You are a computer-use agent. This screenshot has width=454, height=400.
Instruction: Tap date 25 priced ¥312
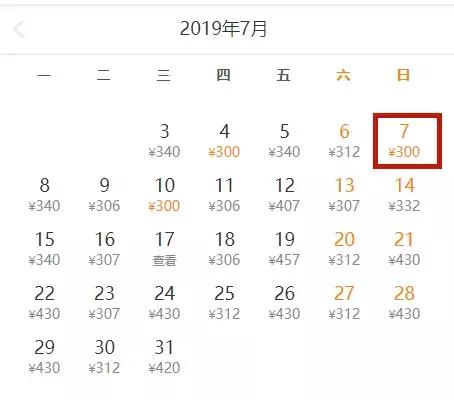point(224,303)
